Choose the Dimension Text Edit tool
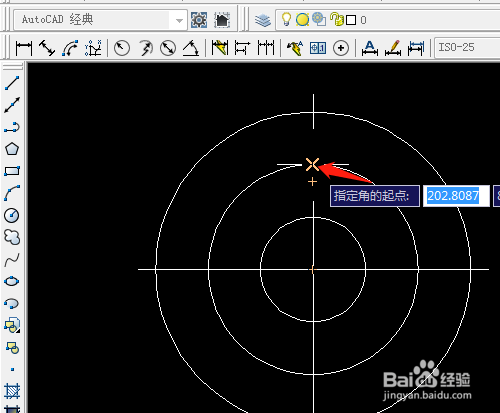The width and height of the screenshot is (500, 413). (393, 48)
